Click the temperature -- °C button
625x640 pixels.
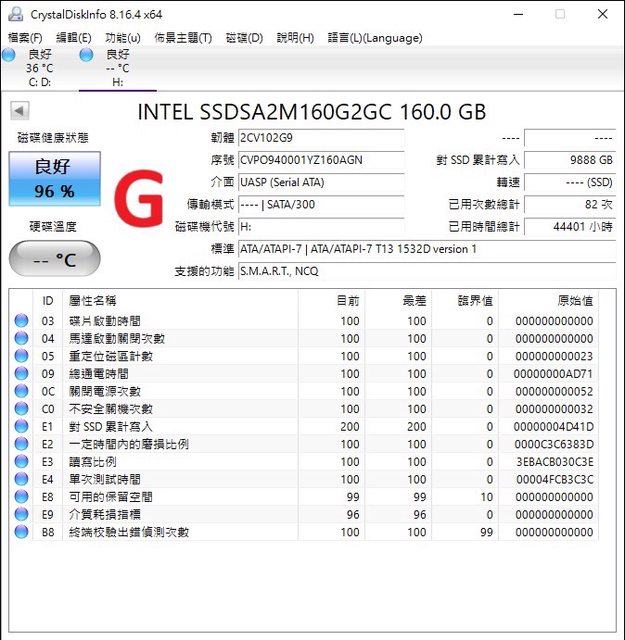coord(54,260)
